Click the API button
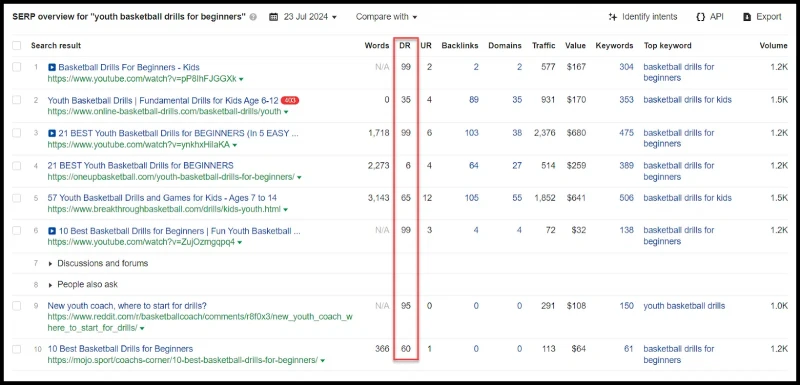 pyautogui.click(x=710, y=17)
